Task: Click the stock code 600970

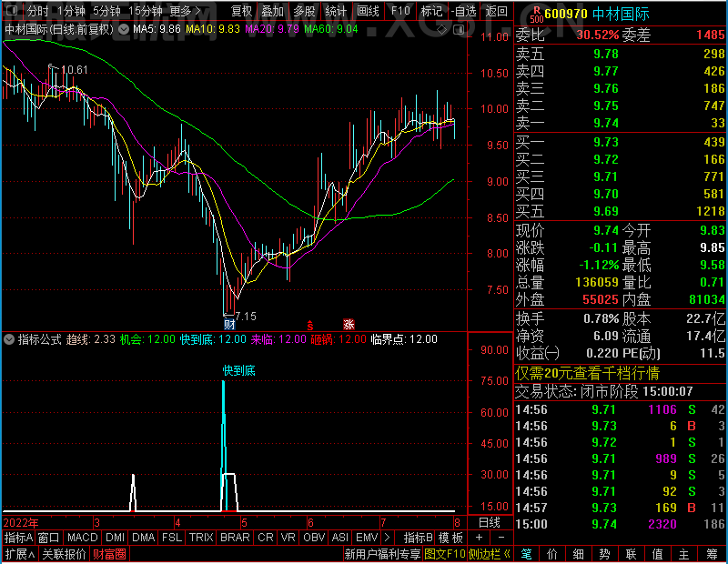Action: click(x=566, y=15)
